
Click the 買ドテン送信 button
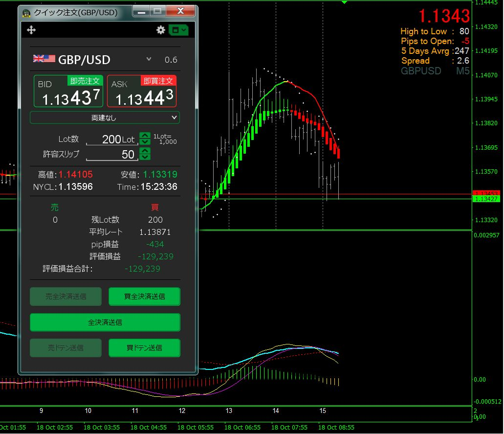pyautogui.click(x=144, y=348)
